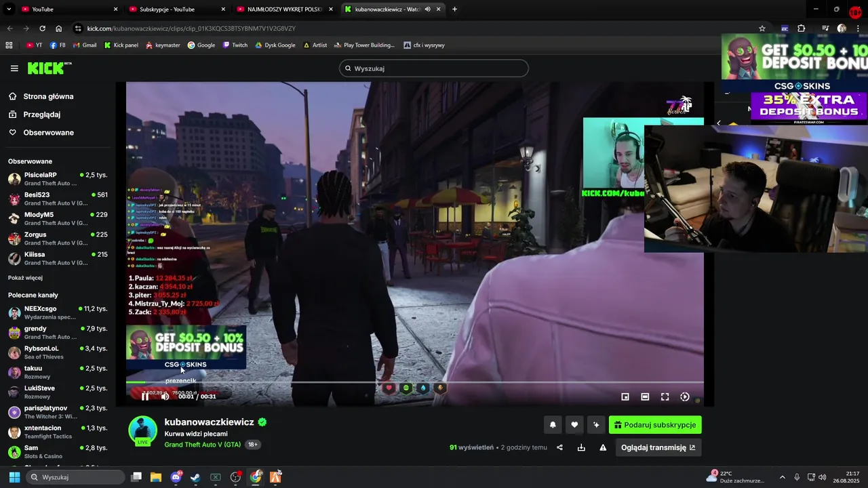
Task: Click the address bar URL
Action: (191, 28)
